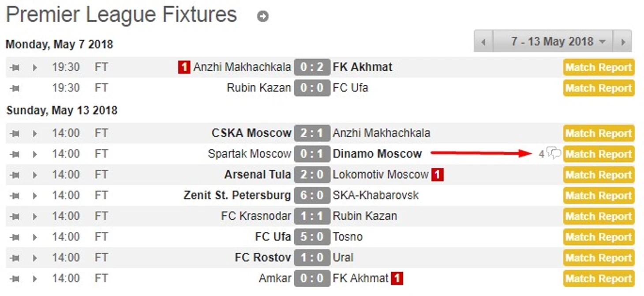Click the pin icon for Anzhi Makhachkala vs FK Akhmat
644x296 pixels.
tap(15, 68)
